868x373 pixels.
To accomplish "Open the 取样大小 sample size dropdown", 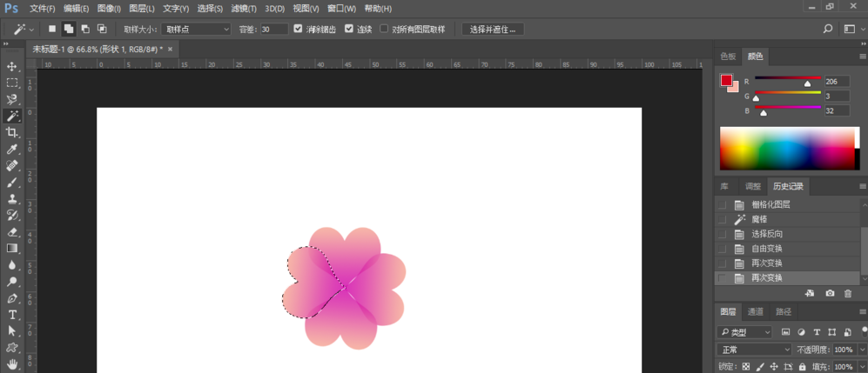I will [198, 29].
